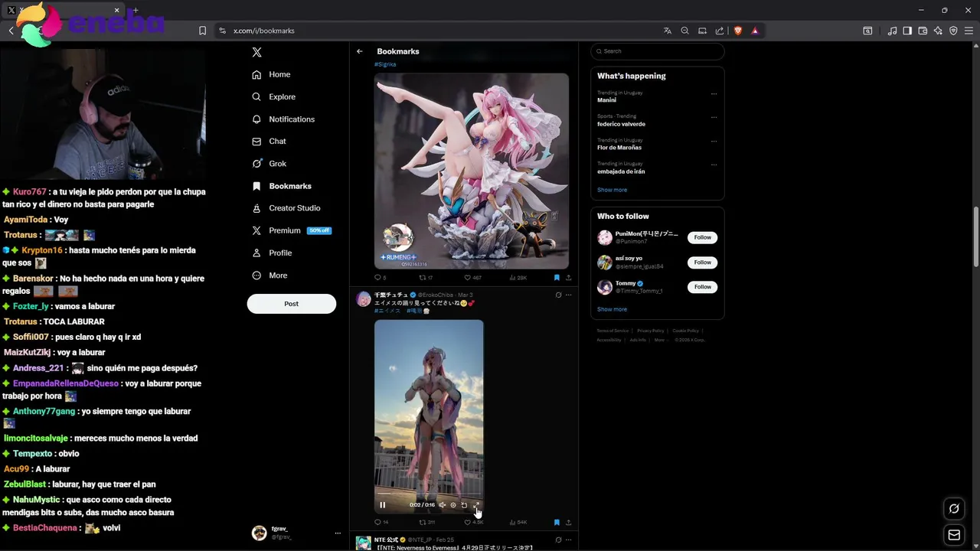980x551 pixels.
Task: Click the X logo in sidebar
Action: (256, 52)
